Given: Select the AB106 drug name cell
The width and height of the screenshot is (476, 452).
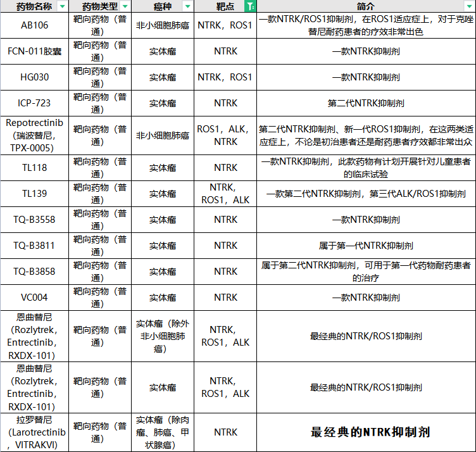Looking at the screenshot, I should [35, 25].
